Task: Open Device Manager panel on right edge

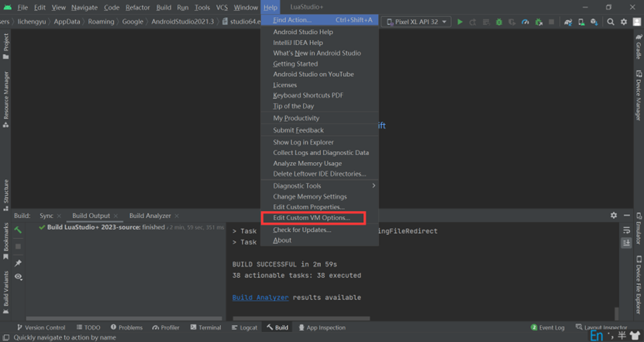Action: [x=639, y=95]
